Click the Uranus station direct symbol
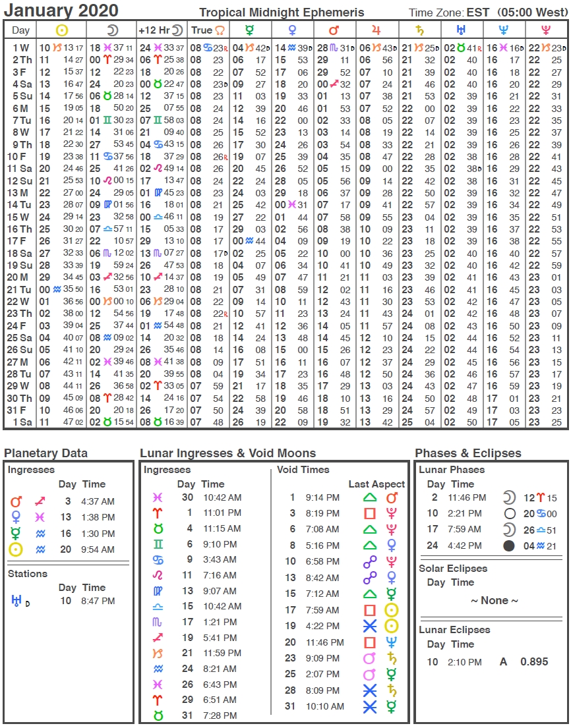The width and height of the screenshot is (571, 728). (x=20, y=602)
